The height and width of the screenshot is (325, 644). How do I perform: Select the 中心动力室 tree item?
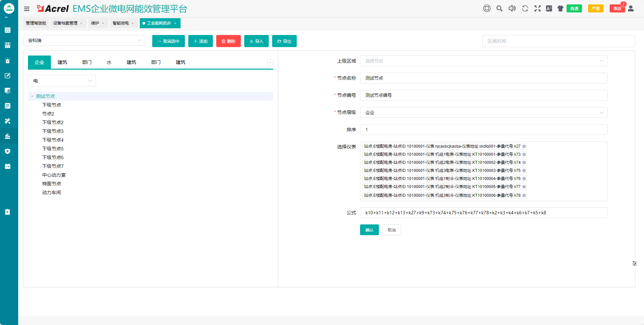(54, 175)
